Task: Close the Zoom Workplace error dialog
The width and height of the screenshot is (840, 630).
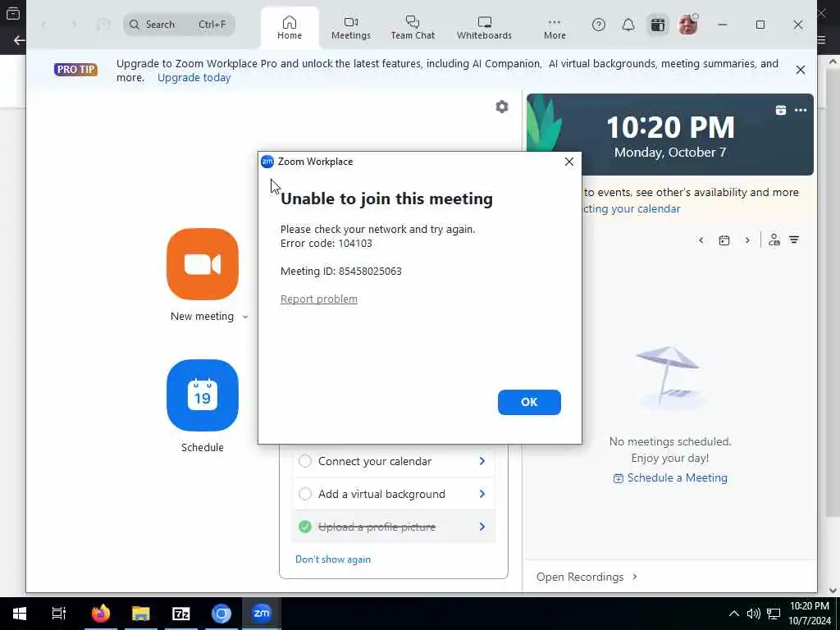Action: coord(569,162)
